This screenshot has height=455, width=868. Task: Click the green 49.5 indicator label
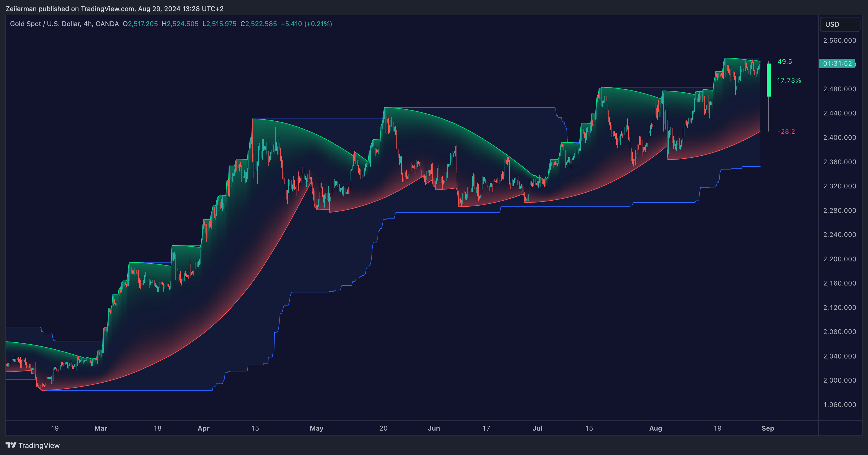tap(785, 61)
